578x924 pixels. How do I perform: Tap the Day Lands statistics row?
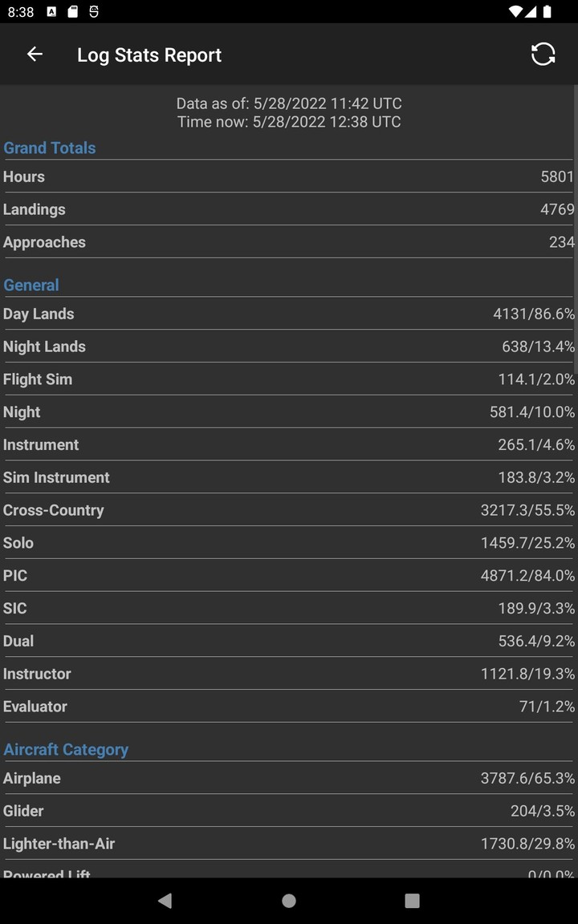click(x=289, y=314)
